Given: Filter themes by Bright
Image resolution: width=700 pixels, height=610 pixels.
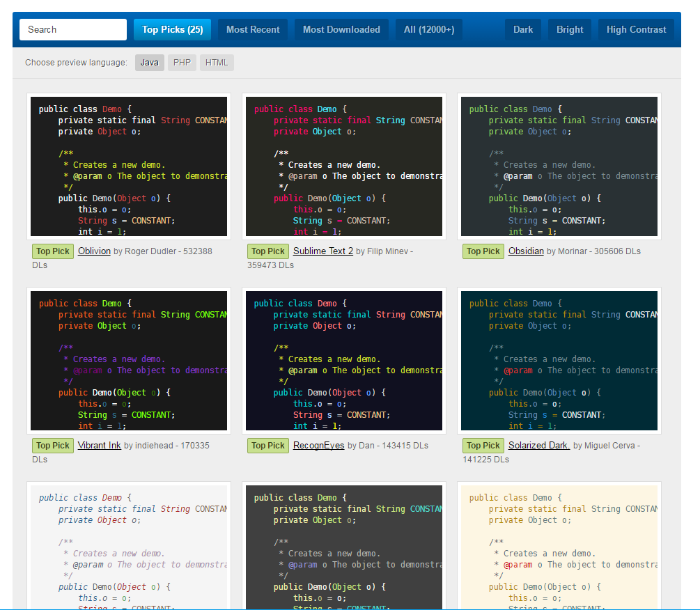Looking at the screenshot, I should [570, 29].
